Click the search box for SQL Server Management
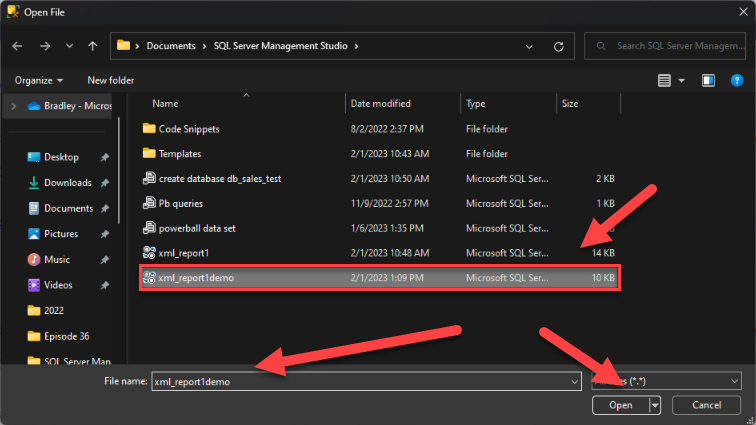756x425 pixels. 665,46
